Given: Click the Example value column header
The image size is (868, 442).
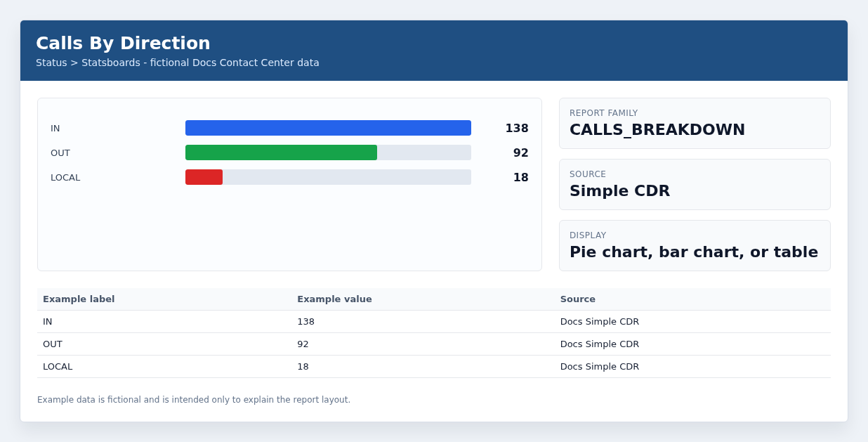Looking at the screenshot, I should 334,299.
